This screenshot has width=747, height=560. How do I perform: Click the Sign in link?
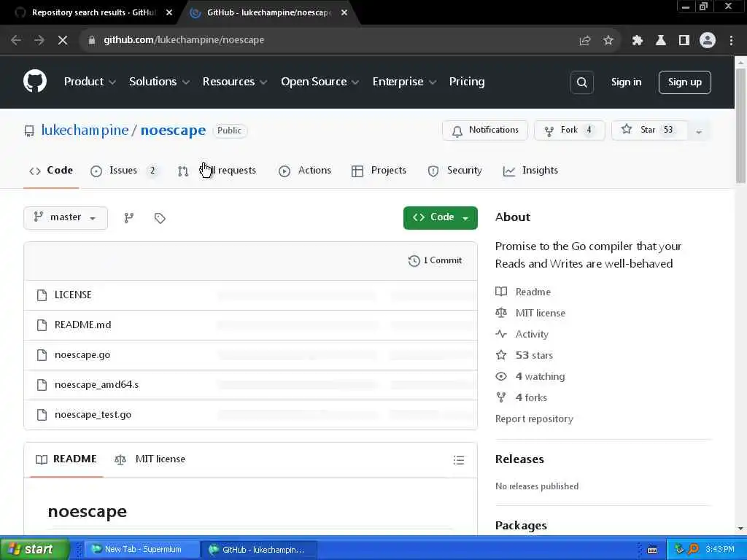pyautogui.click(x=626, y=82)
